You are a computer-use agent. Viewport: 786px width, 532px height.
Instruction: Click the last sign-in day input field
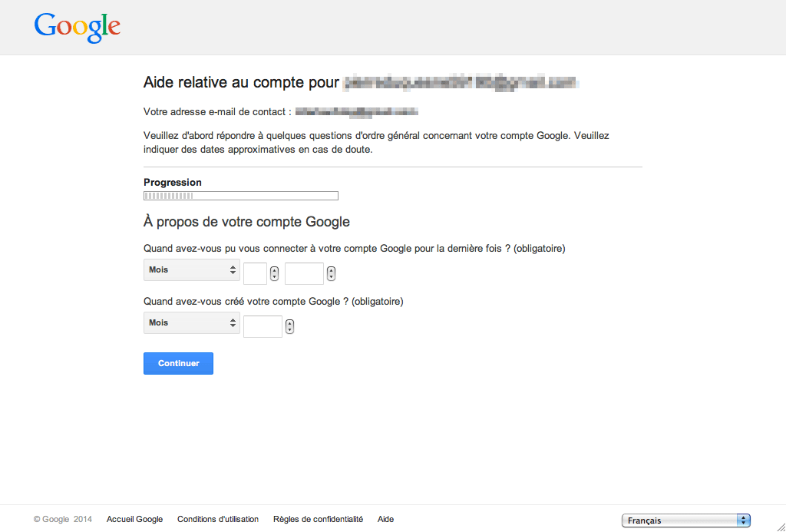(x=255, y=273)
